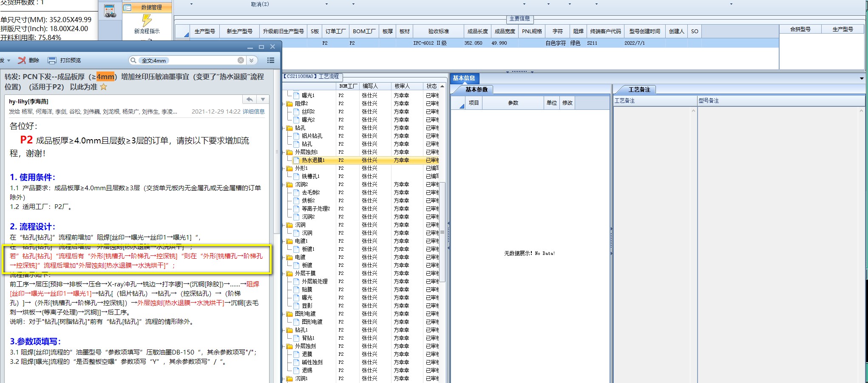This screenshot has height=383, width=868.
Task: Open the list view options icon in mail window
Action: 271,60
